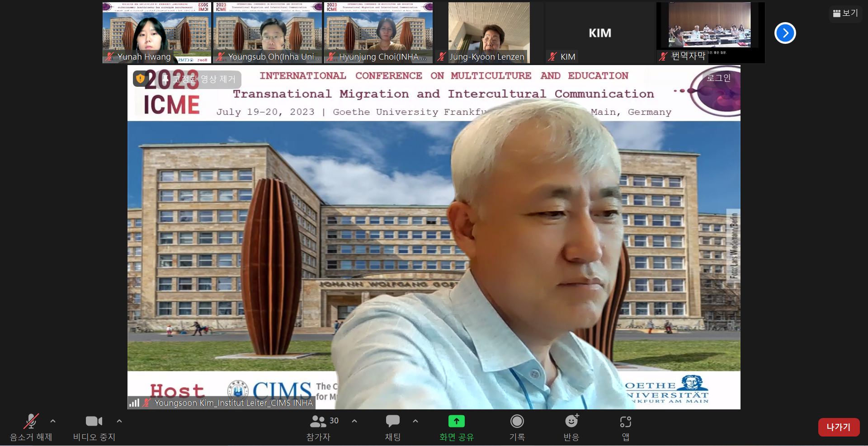
Task: Stop video with 비디오 중지 button
Action: 94,427
